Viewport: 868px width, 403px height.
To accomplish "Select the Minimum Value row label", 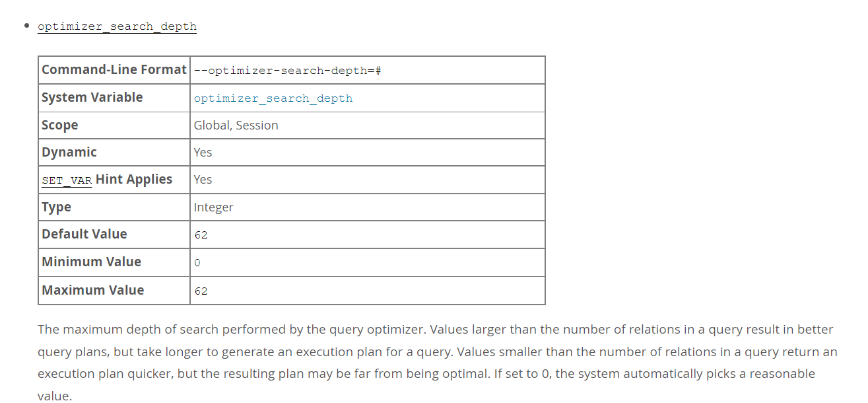I will pos(91,262).
